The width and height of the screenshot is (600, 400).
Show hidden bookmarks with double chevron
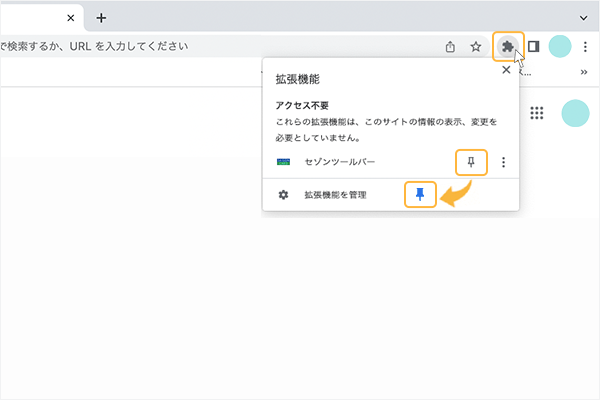(583, 71)
